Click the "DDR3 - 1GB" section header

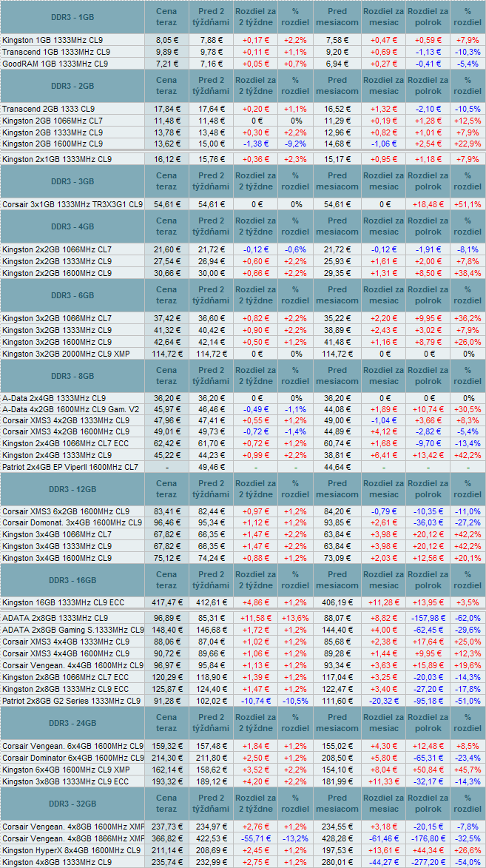coord(72,17)
